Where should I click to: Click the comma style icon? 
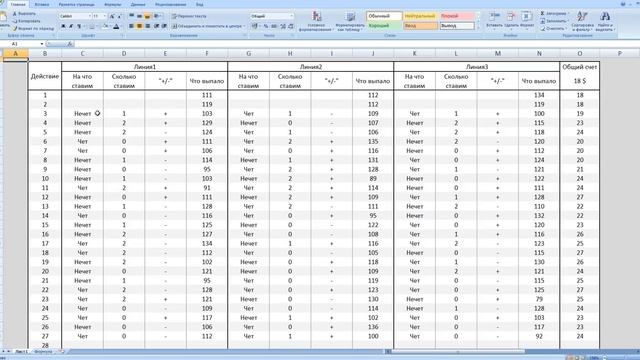click(x=274, y=26)
